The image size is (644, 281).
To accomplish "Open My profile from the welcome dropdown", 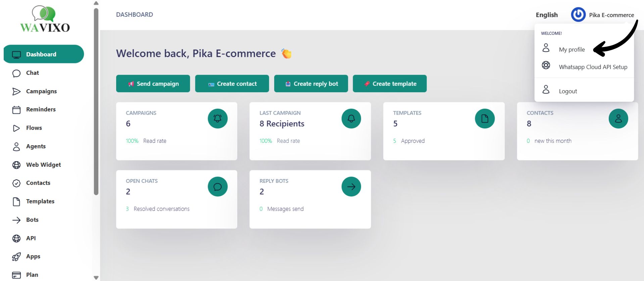I will click(572, 49).
